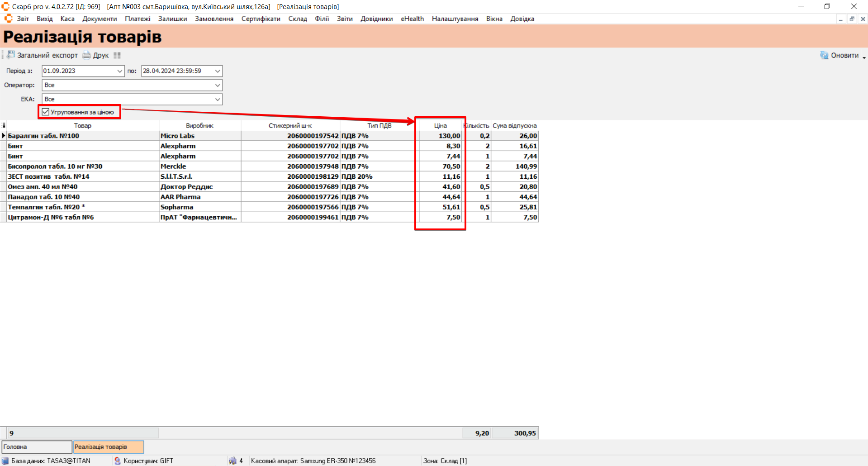
Task: Click the column layout icon beside Друк
Action: (117, 55)
